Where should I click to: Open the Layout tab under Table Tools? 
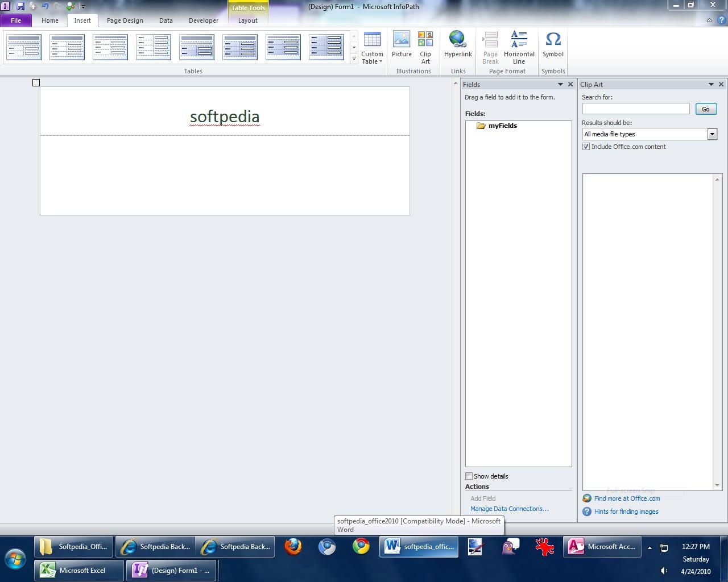[x=247, y=20]
